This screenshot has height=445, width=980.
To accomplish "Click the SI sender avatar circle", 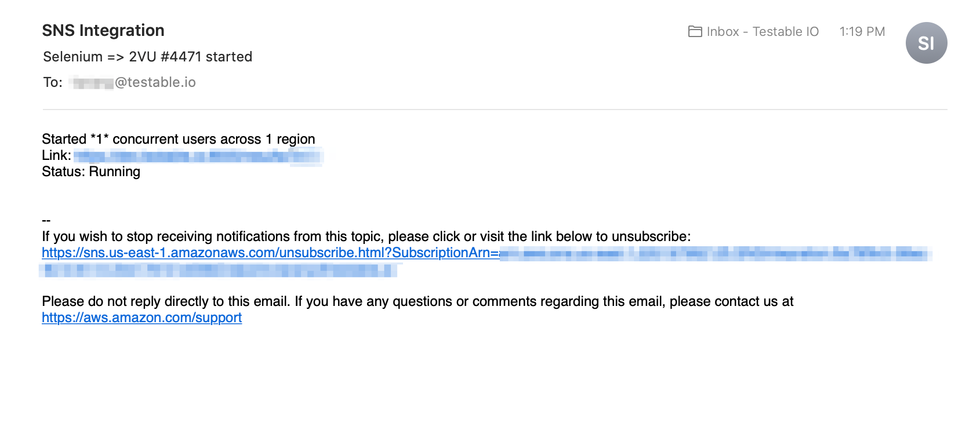I will (926, 43).
